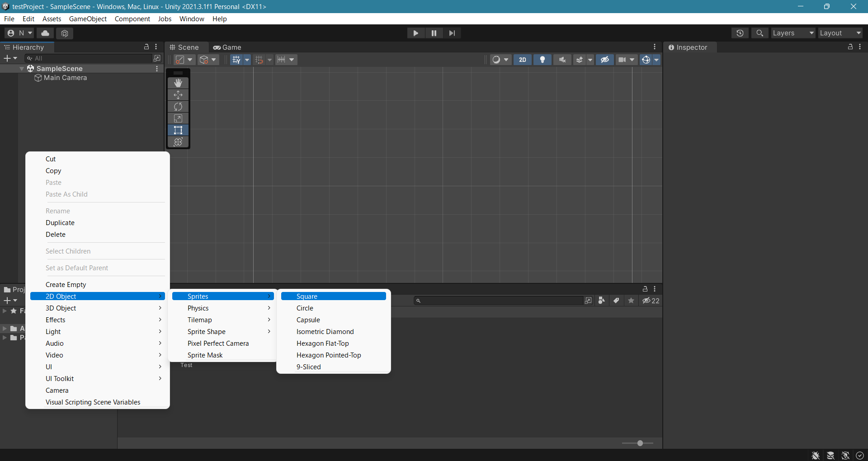Image resolution: width=868 pixels, height=461 pixels.
Task: Select Main Camera in Hierarchy
Action: point(65,78)
